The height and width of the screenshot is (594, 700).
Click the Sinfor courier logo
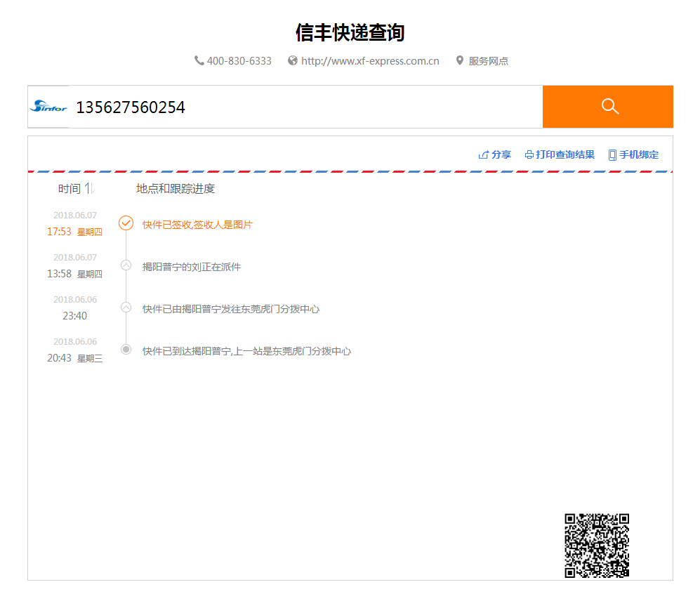point(48,106)
